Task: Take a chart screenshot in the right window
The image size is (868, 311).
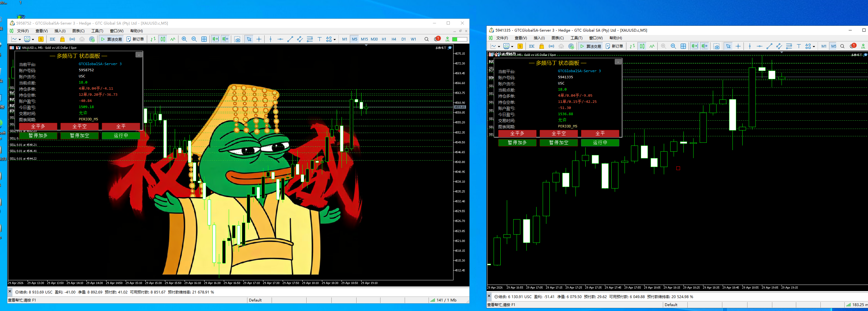Action: (x=717, y=46)
